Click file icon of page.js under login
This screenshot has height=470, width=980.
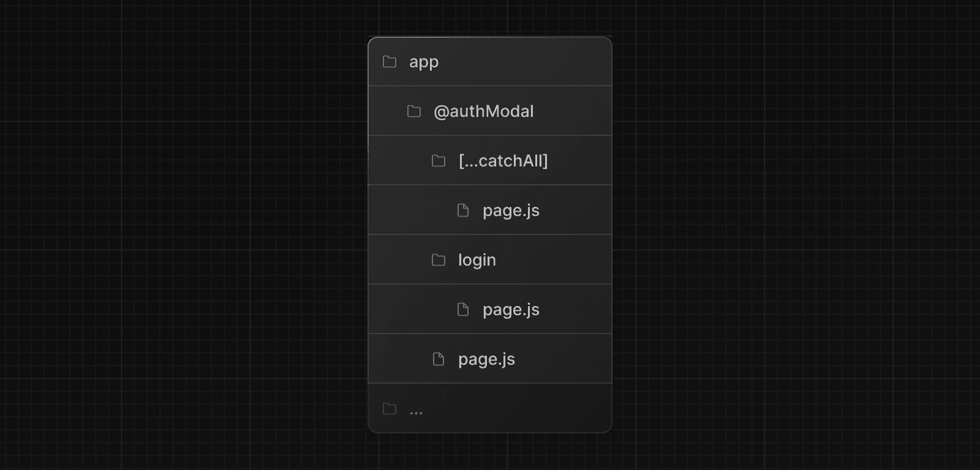[x=463, y=310]
